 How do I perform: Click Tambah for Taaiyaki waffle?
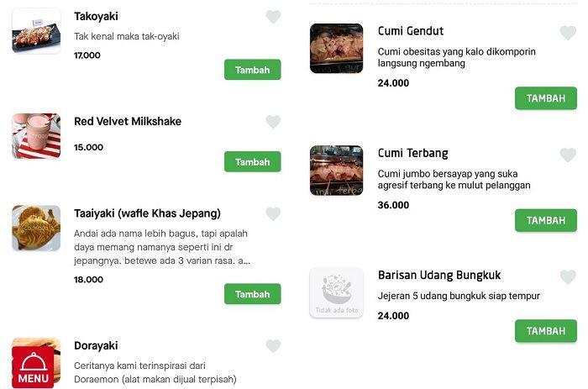252,294
